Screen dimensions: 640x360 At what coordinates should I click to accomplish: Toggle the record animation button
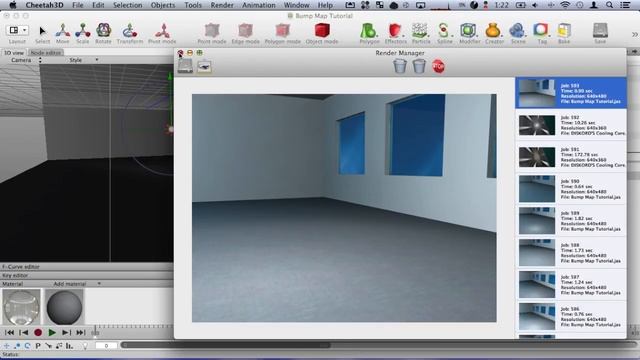(38, 333)
